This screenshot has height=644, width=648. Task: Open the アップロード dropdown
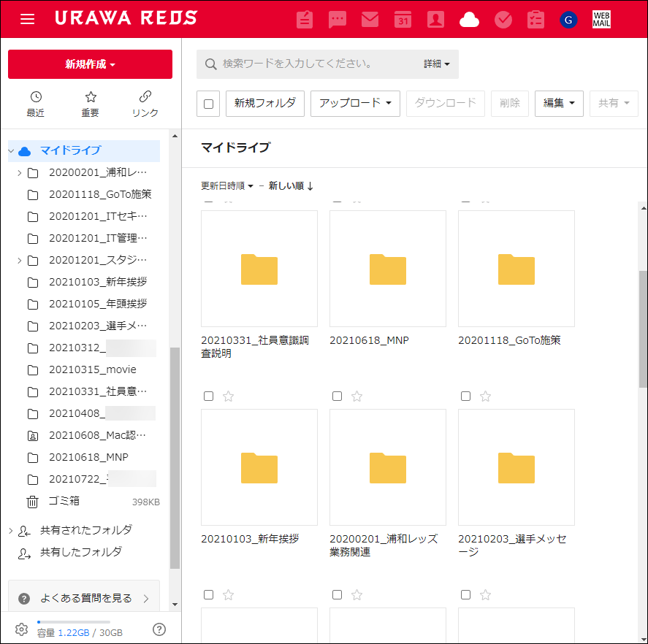coord(355,104)
